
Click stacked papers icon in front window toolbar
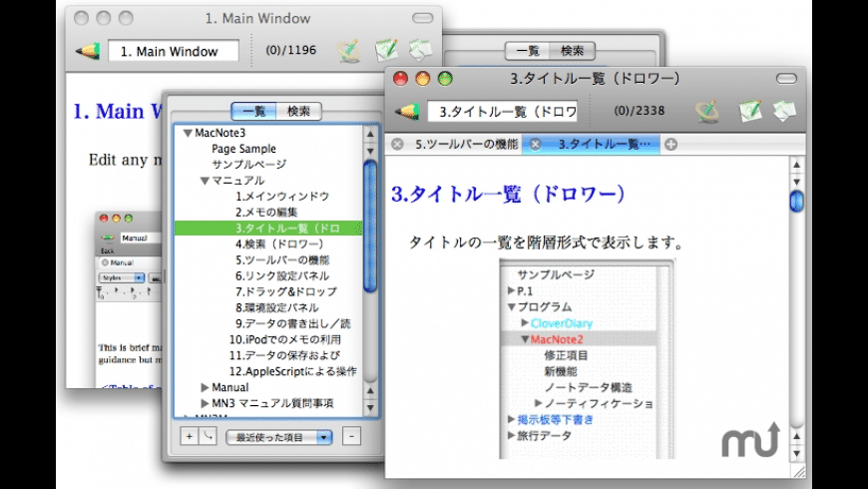784,110
